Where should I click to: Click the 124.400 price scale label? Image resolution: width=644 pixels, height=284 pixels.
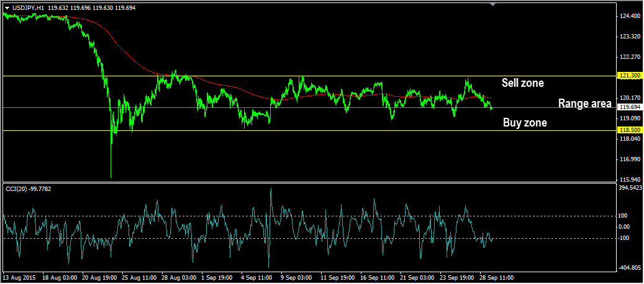click(x=629, y=16)
